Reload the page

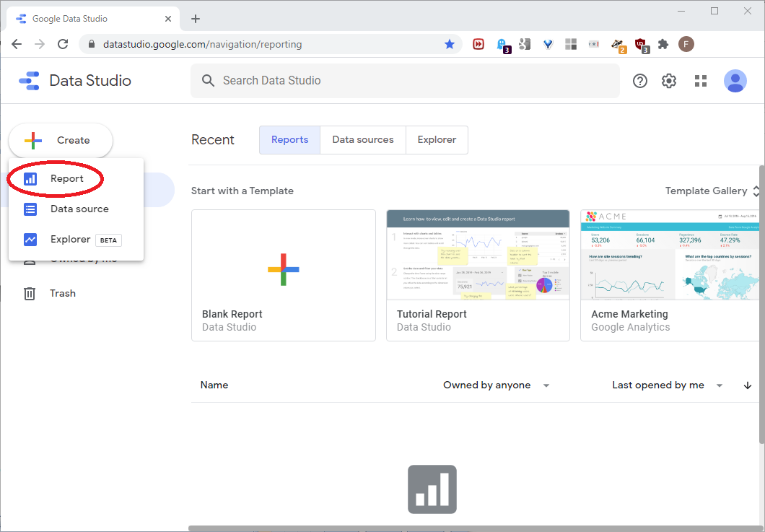(x=63, y=45)
